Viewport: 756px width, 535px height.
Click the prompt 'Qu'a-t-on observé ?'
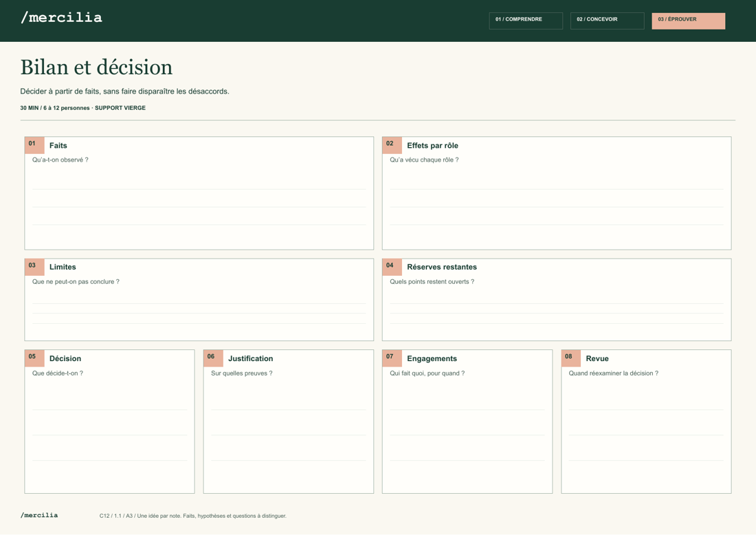[x=60, y=160]
